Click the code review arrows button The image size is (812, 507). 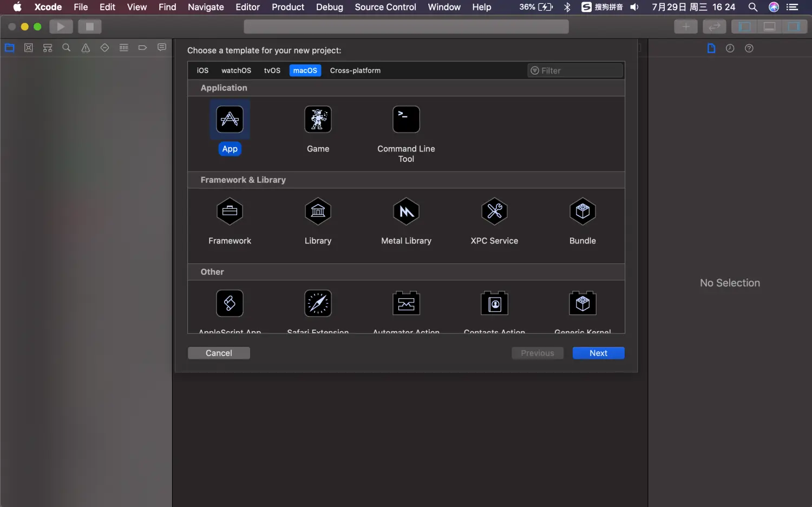tap(715, 27)
